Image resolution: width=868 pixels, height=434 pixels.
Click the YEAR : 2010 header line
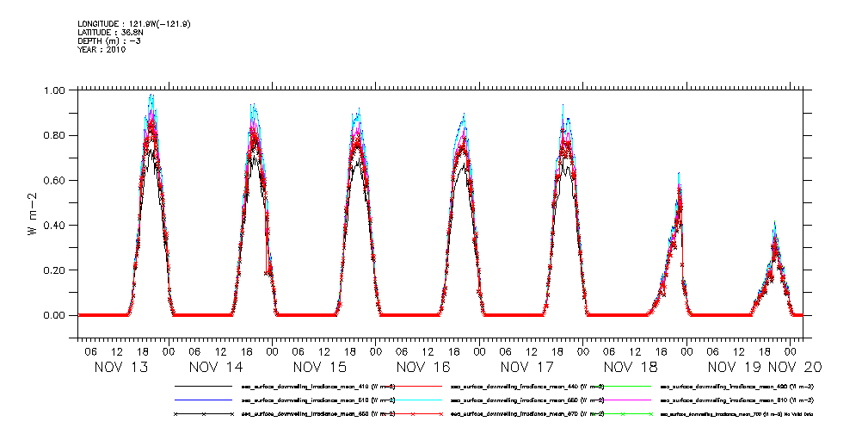tap(102, 49)
